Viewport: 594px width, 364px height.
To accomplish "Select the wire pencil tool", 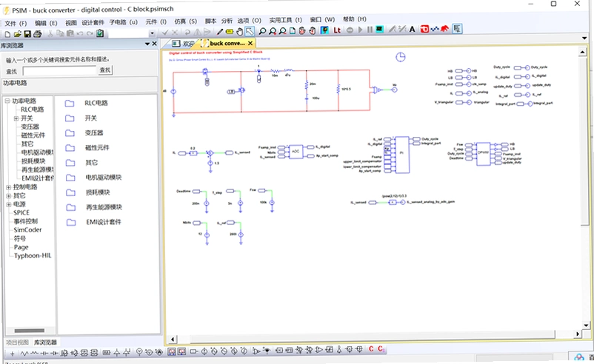I will click(219, 31).
